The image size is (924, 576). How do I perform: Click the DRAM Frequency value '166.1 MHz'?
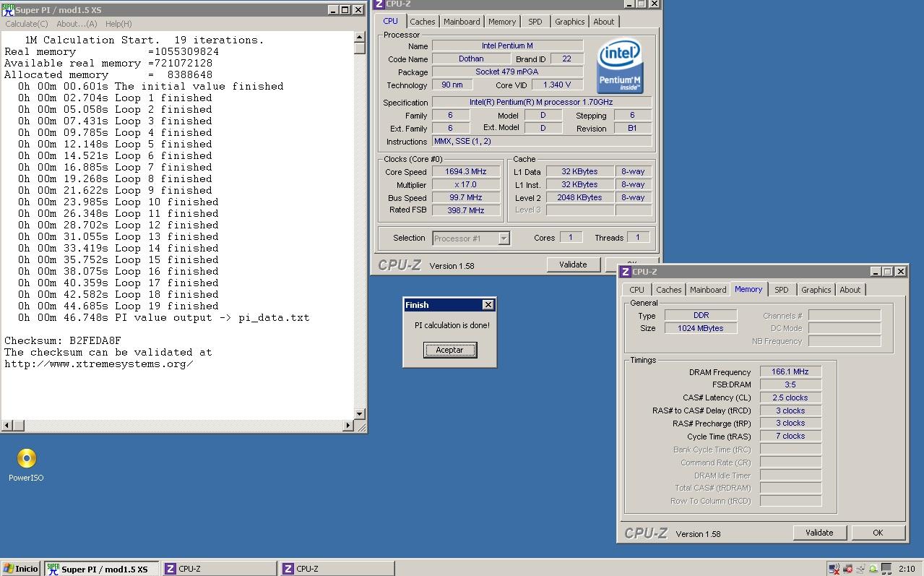pos(790,372)
